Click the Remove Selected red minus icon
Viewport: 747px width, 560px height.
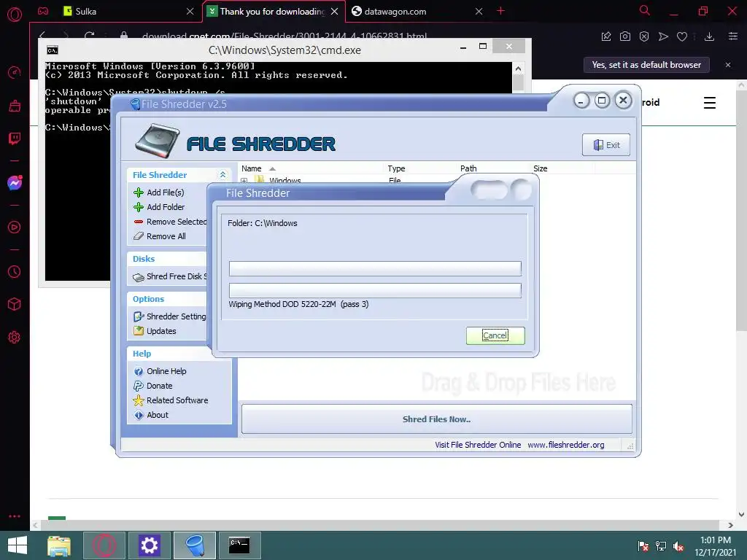[x=139, y=222]
